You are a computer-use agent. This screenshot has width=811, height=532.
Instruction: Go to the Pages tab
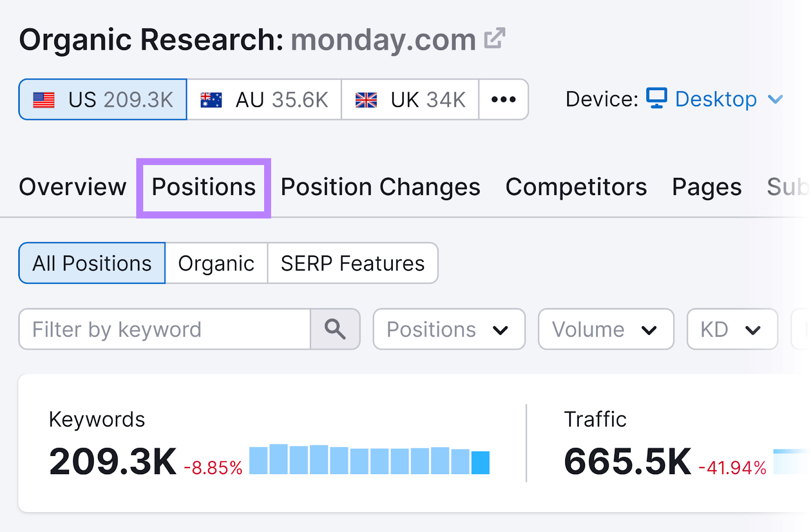coord(706,186)
